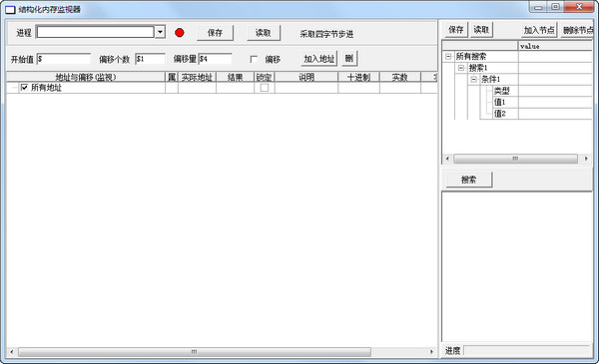Click the address table scroll left arrow
The height and width of the screenshot is (364, 599).
(x=12, y=352)
